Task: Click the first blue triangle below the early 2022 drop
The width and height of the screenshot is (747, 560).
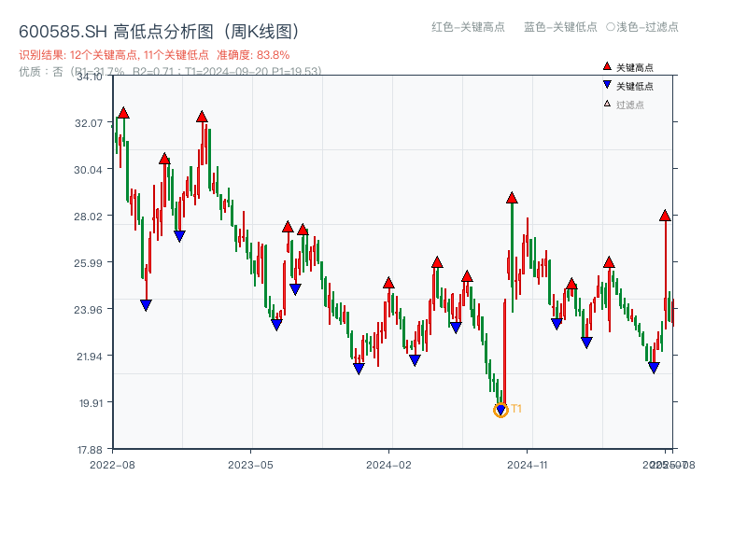Action: tap(147, 302)
